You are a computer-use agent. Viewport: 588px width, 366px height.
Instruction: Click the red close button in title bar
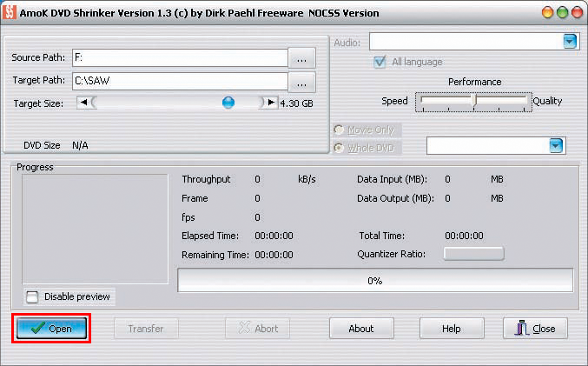point(577,12)
